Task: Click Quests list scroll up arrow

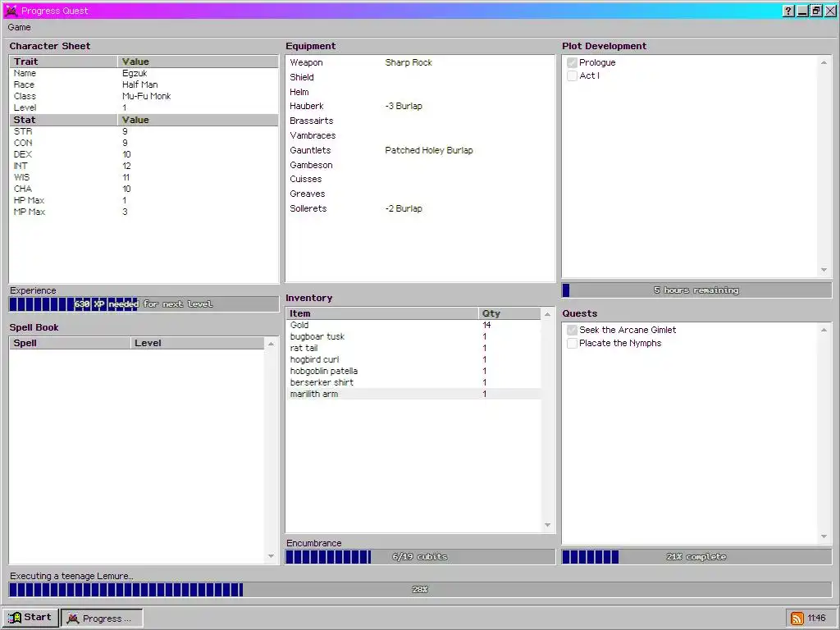Action: [824, 330]
